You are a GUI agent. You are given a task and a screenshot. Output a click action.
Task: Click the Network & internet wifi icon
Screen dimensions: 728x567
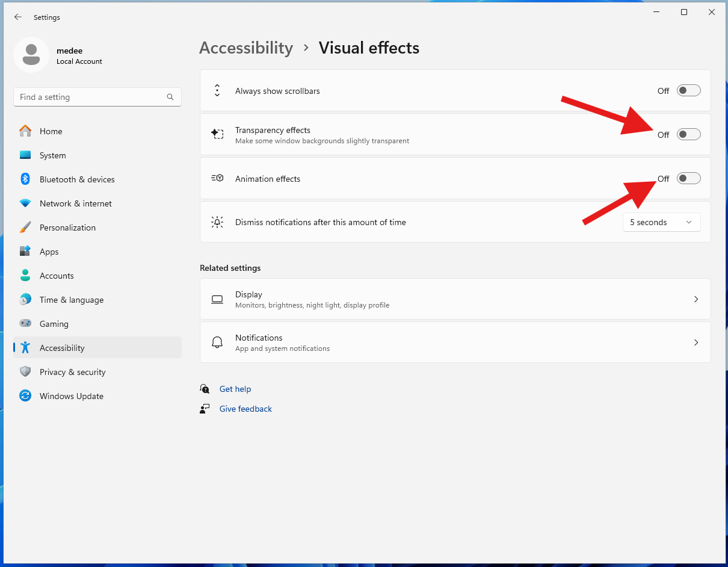click(25, 203)
